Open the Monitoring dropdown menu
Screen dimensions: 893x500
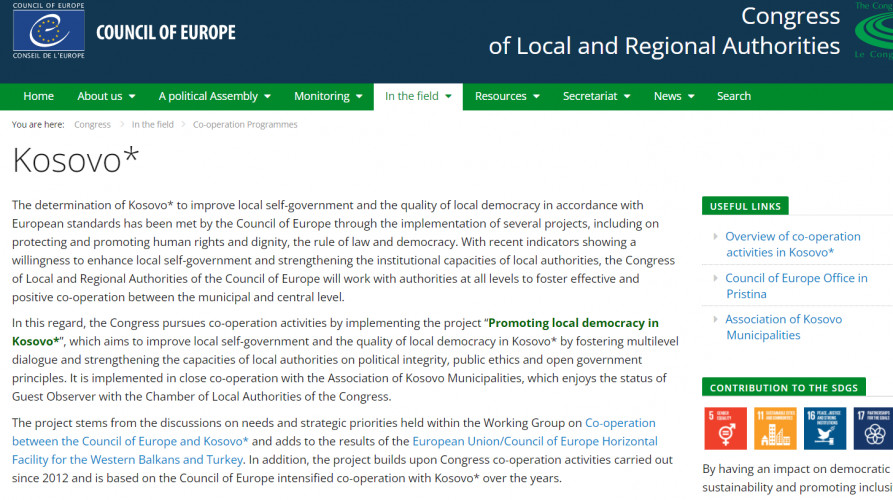[328, 96]
